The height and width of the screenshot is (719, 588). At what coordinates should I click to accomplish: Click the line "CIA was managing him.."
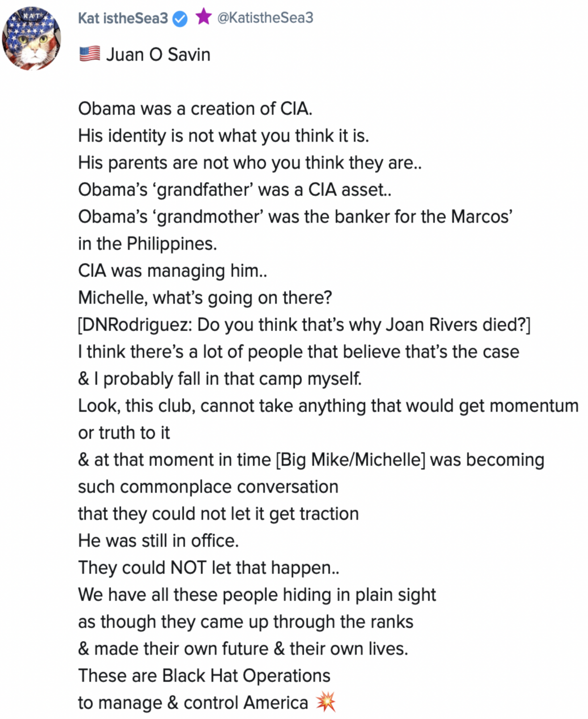tap(173, 271)
